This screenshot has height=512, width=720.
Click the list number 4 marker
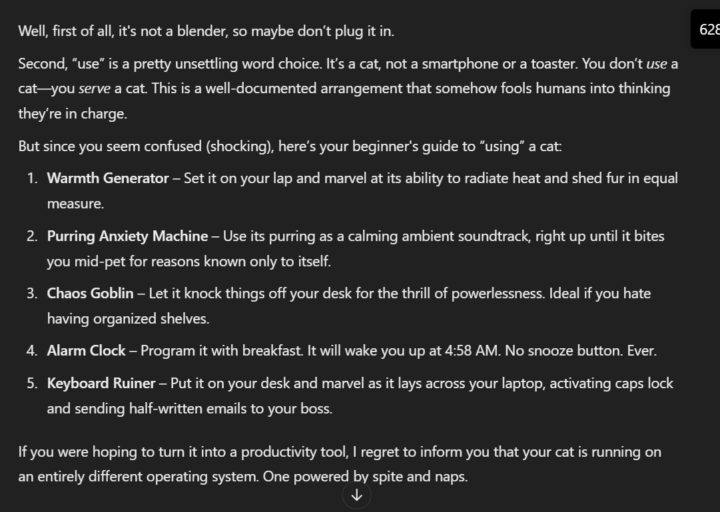32,351
